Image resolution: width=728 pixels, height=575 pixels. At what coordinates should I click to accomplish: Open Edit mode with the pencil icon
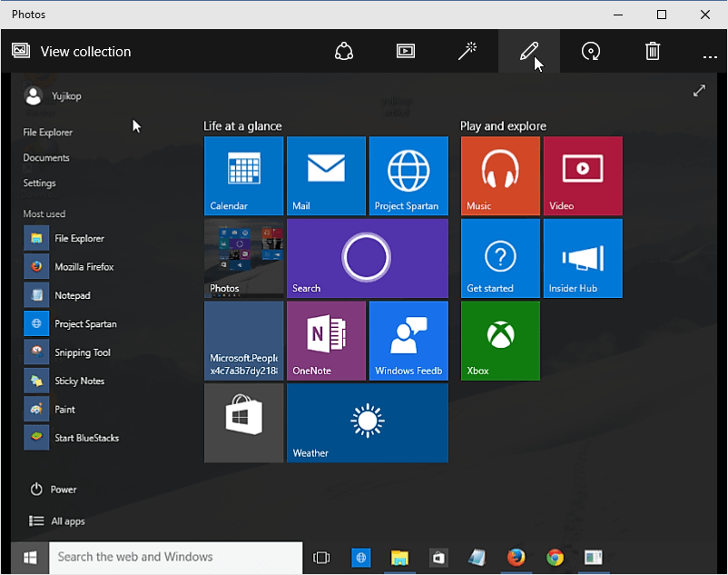[529, 51]
